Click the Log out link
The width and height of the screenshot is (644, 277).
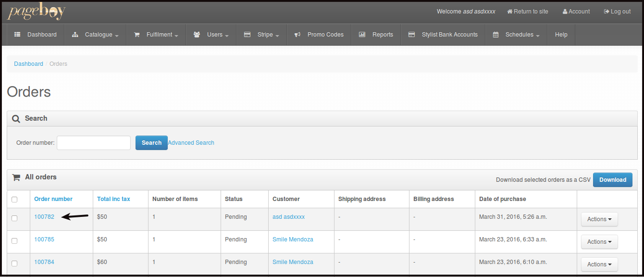[617, 12]
